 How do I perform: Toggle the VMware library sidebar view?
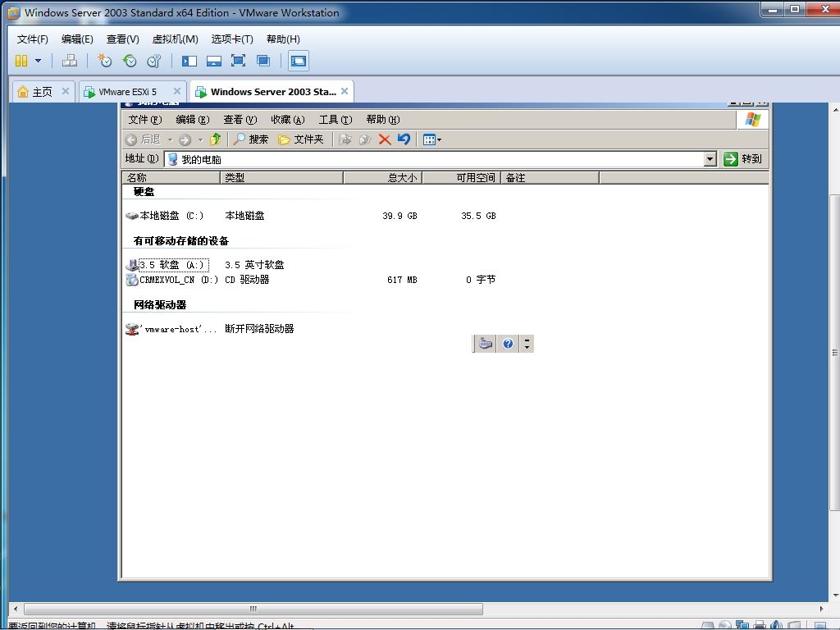click(x=189, y=61)
